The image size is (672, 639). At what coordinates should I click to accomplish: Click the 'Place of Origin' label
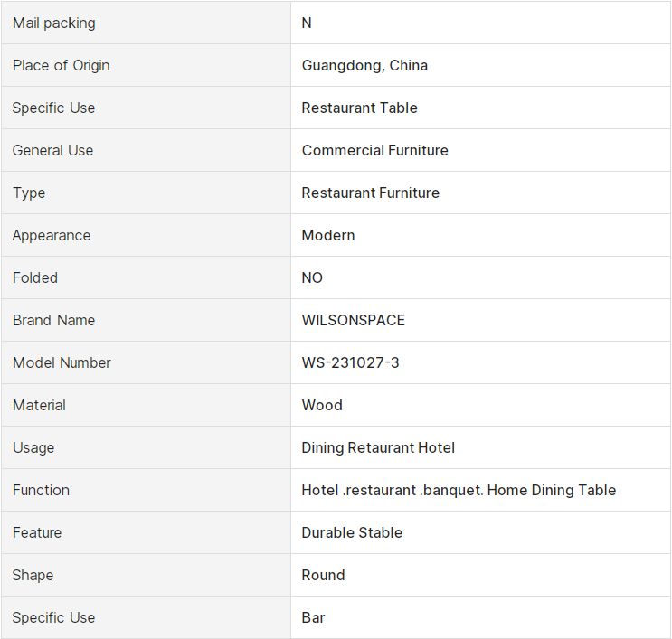click(x=62, y=66)
